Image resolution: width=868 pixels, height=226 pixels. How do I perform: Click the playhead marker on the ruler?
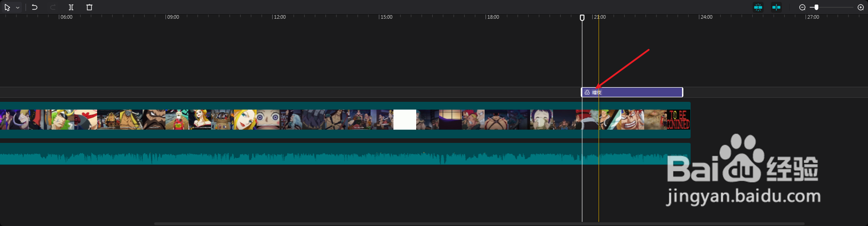(582, 17)
